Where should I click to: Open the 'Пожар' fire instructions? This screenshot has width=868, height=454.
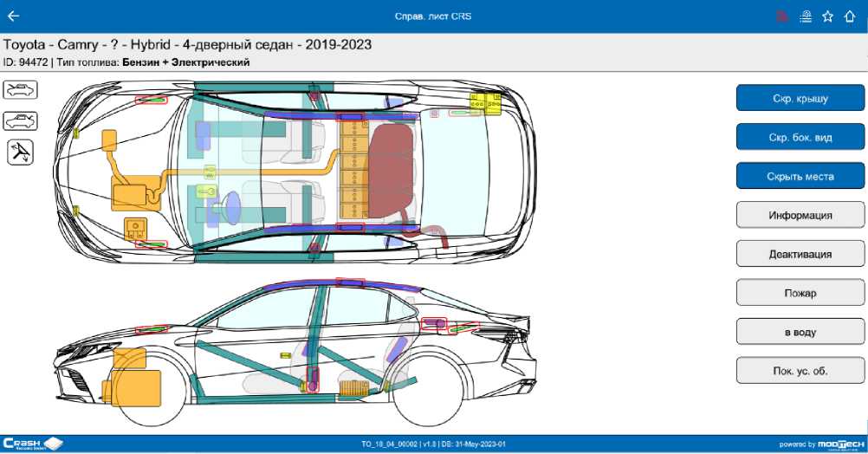click(800, 293)
